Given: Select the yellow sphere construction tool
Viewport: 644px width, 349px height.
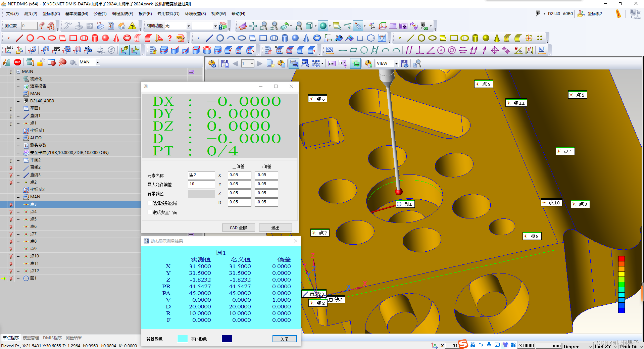Looking at the screenshot, I should coord(486,38).
